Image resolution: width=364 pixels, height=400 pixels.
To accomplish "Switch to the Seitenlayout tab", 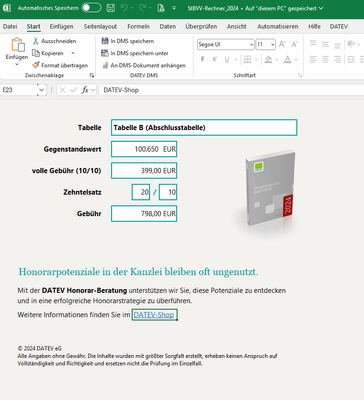I will [x=100, y=26].
